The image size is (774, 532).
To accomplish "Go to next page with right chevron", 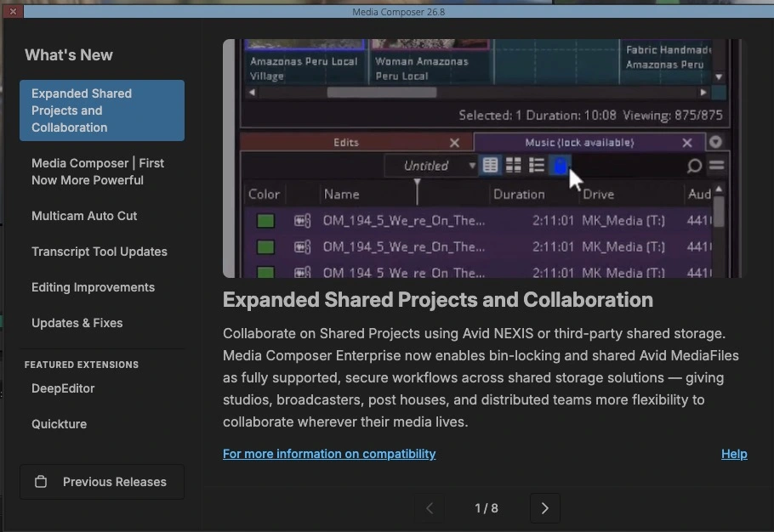I will click(545, 508).
